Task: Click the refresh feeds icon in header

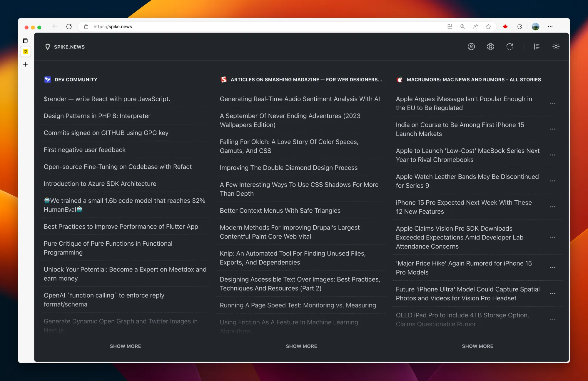Action: tap(510, 47)
